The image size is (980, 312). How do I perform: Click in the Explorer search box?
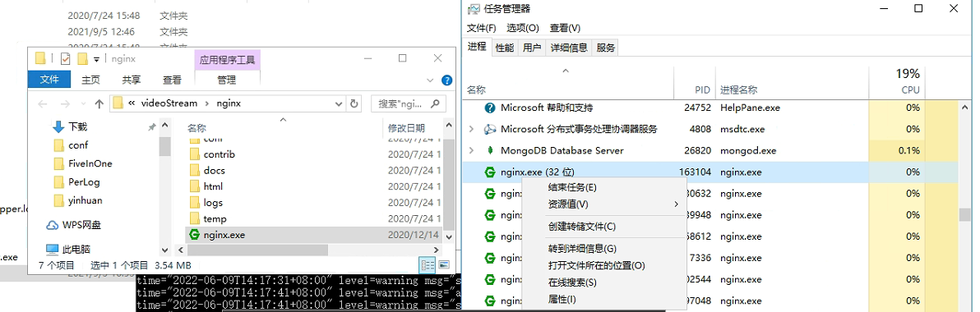[x=409, y=103]
